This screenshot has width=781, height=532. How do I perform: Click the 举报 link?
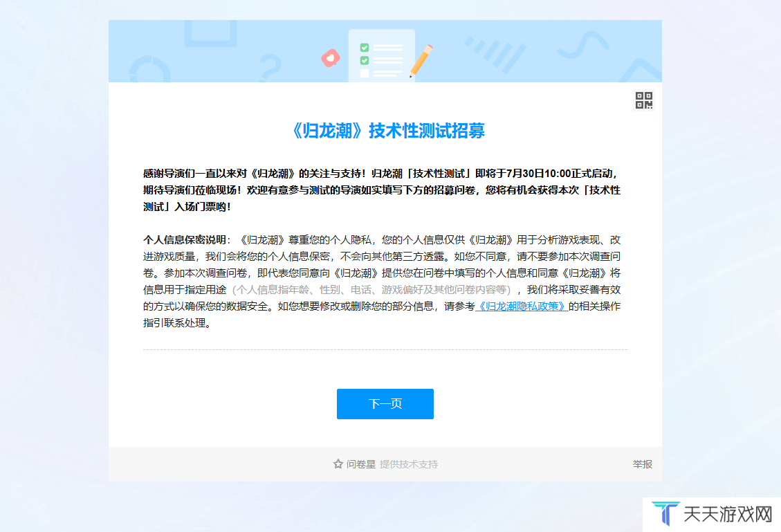pos(642,464)
